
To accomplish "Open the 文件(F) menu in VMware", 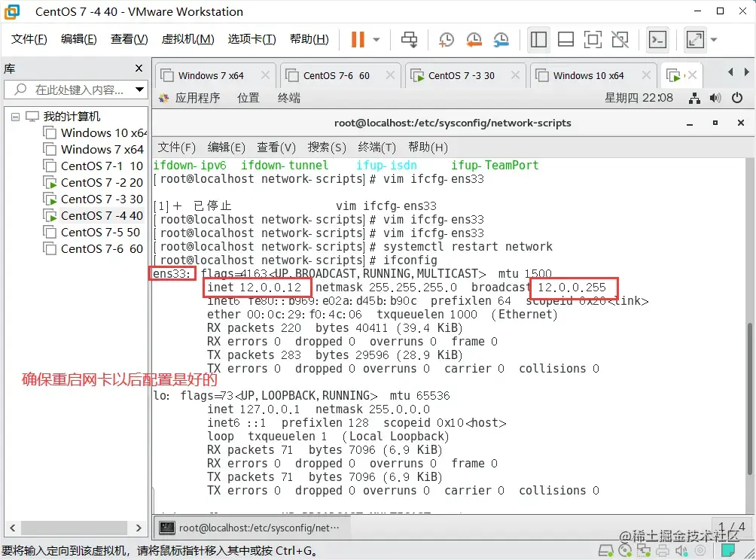I will pos(29,39).
